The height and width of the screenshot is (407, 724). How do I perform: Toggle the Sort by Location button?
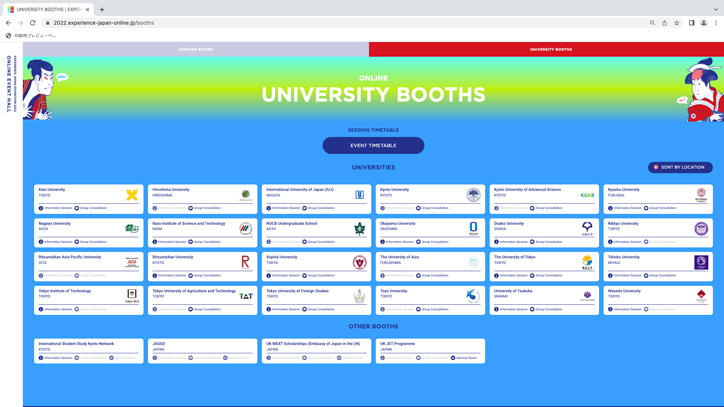click(680, 167)
